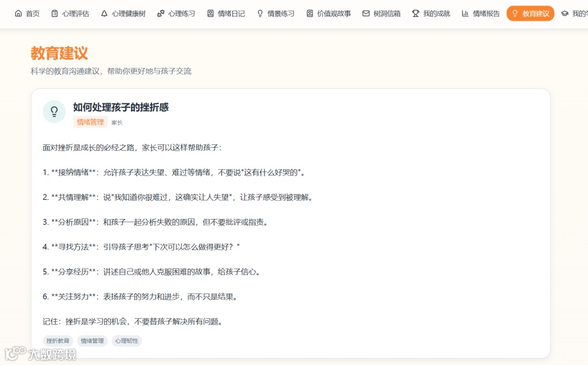Click the graduation cap icon at nav end

[x=565, y=14]
